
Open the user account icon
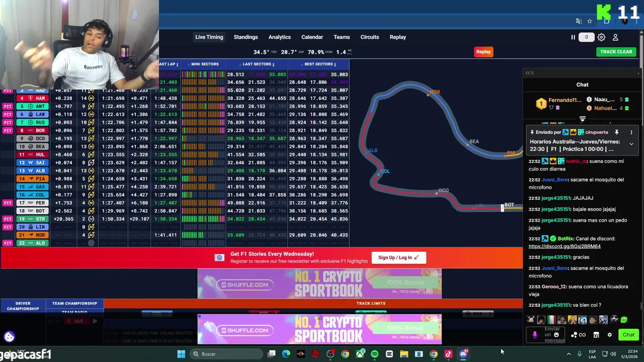615,37
